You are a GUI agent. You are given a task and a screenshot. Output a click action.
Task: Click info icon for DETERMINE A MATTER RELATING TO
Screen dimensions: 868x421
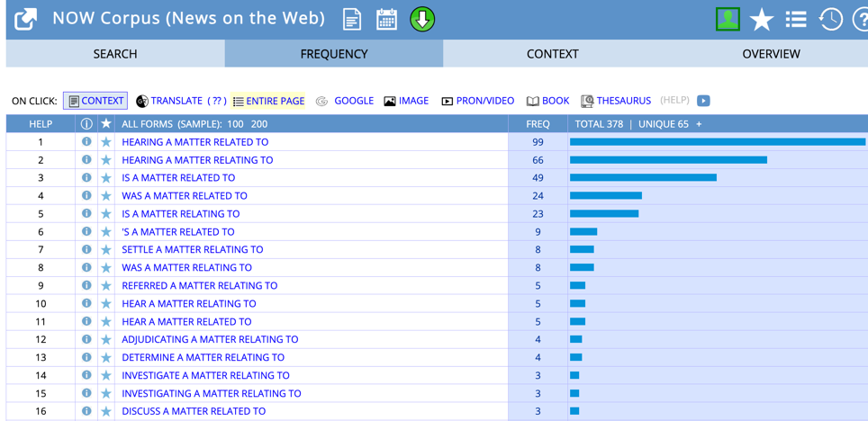coord(86,357)
